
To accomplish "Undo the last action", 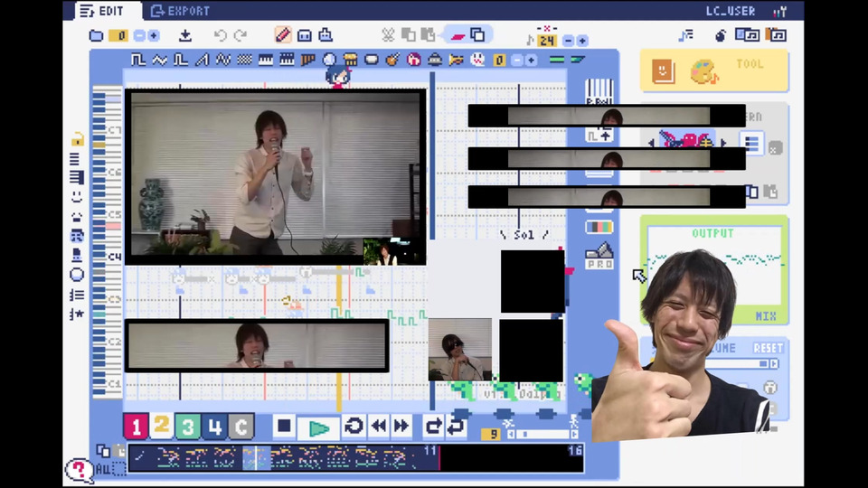I will [221, 36].
